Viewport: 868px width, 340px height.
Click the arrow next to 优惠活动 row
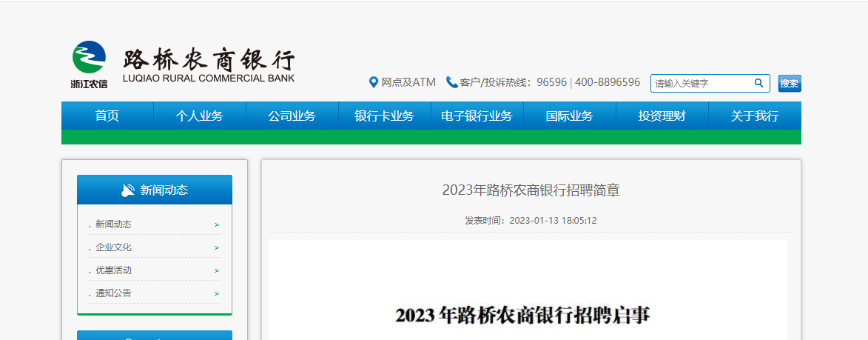tap(217, 271)
